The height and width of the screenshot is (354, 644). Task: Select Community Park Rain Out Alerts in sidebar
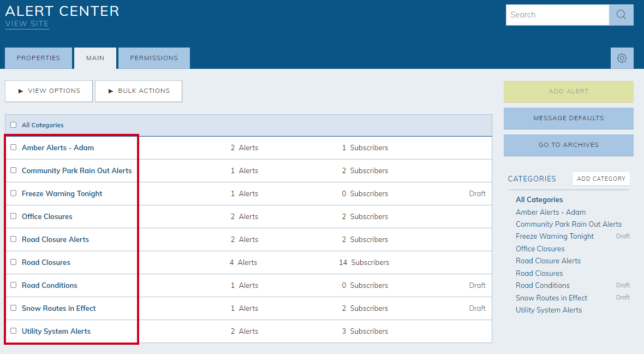point(569,224)
